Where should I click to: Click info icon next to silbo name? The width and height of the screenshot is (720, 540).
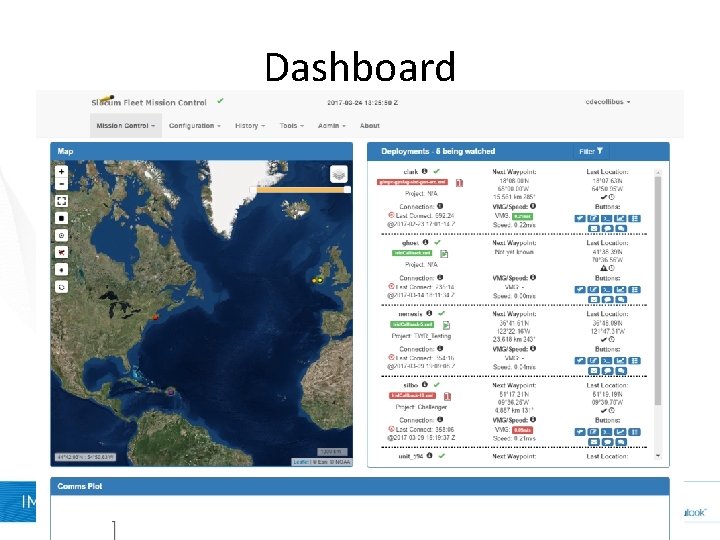(x=425, y=385)
